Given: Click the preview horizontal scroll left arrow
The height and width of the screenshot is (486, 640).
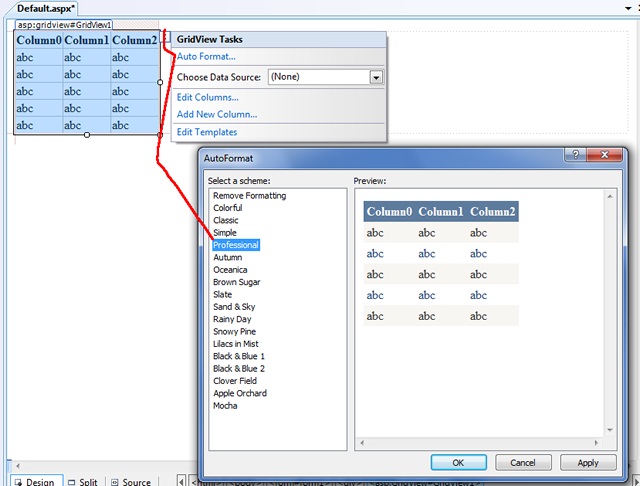Looking at the screenshot, I should pos(361,441).
